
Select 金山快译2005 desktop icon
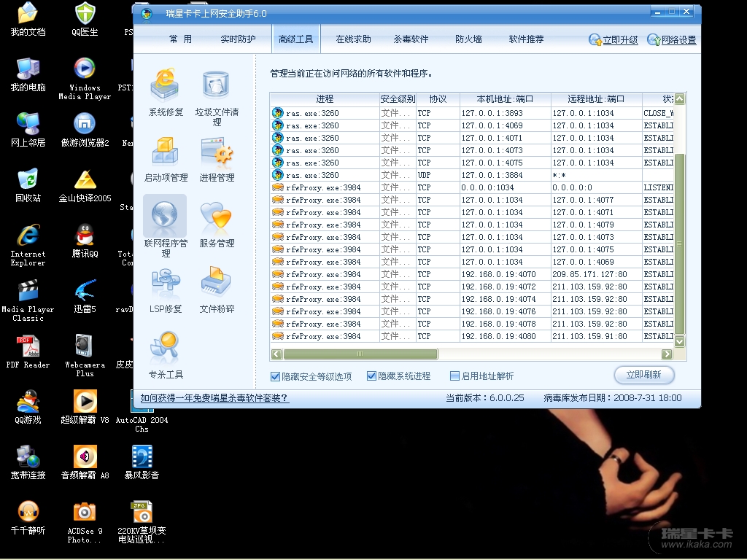(x=85, y=184)
